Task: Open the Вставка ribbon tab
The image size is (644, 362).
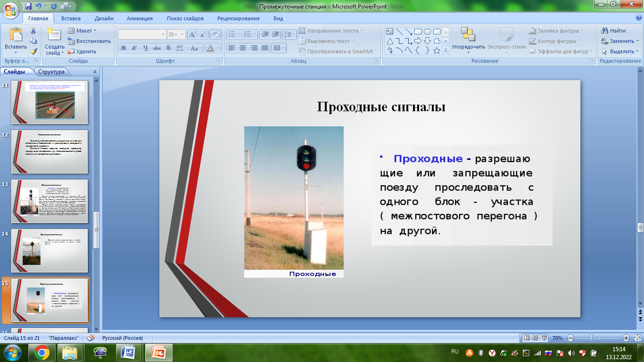Action: [x=71, y=18]
